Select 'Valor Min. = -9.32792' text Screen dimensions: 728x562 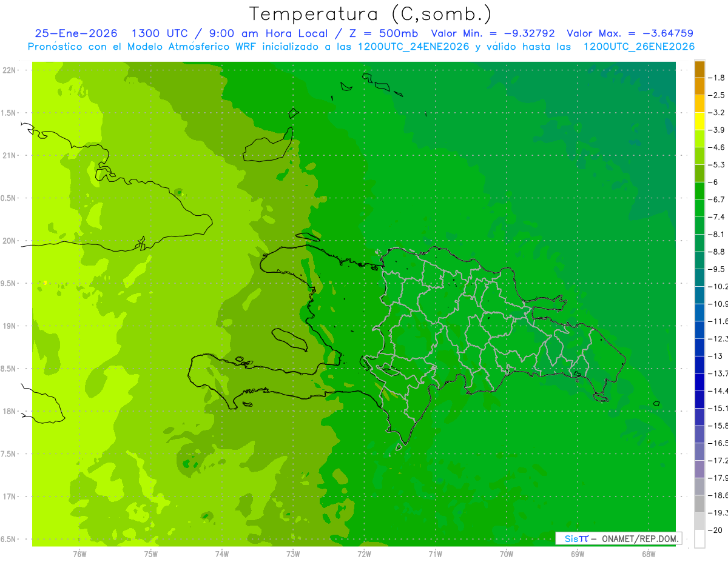pos(493,33)
